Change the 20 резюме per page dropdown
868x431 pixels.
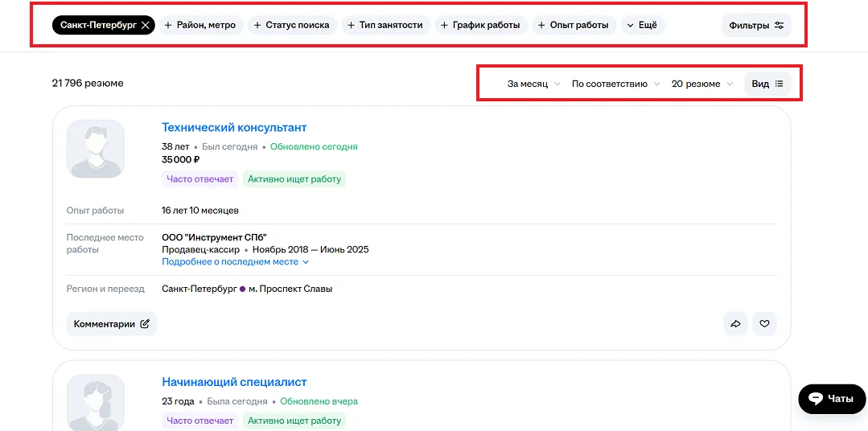[702, 84]
